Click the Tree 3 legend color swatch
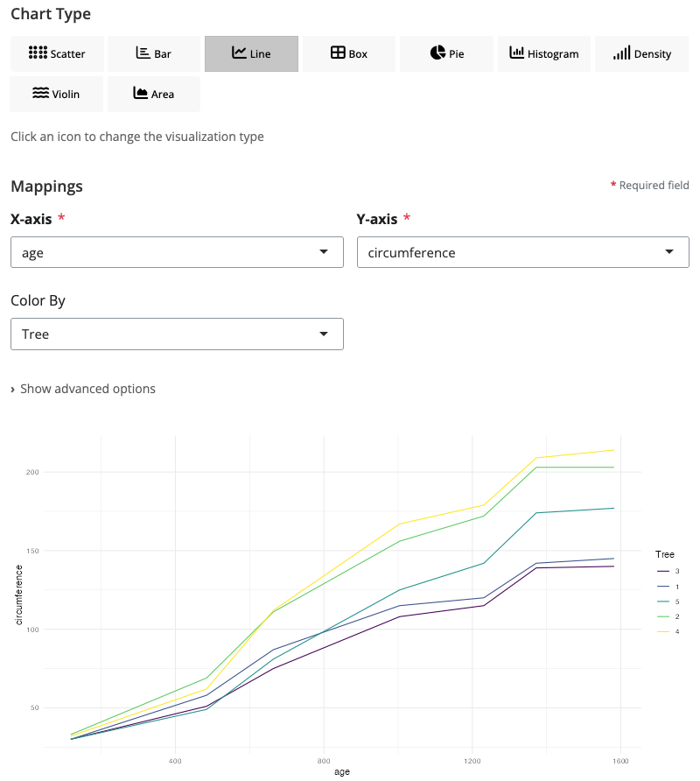The image size is (700, 781). [663, 571]
